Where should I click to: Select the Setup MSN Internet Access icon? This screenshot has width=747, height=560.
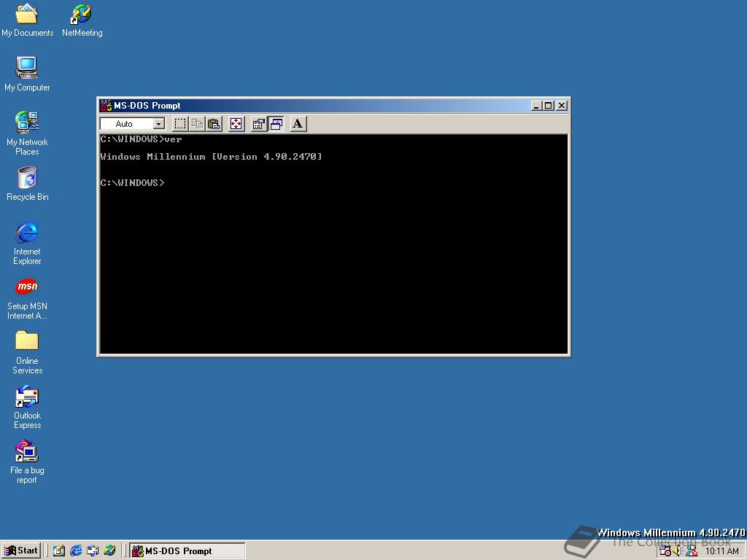coord(27,298)
